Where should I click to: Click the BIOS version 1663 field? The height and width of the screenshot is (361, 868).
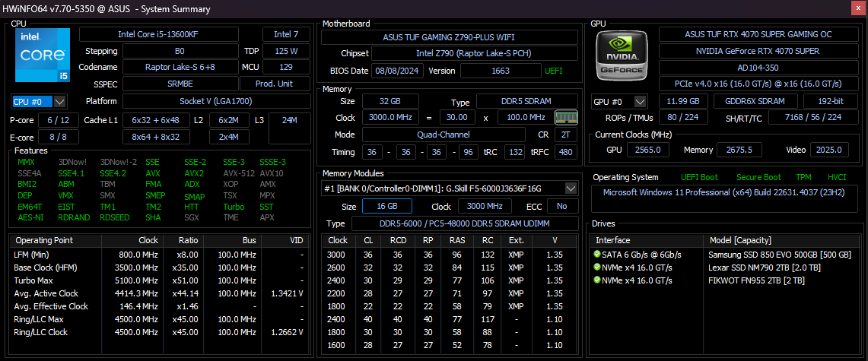501,71
